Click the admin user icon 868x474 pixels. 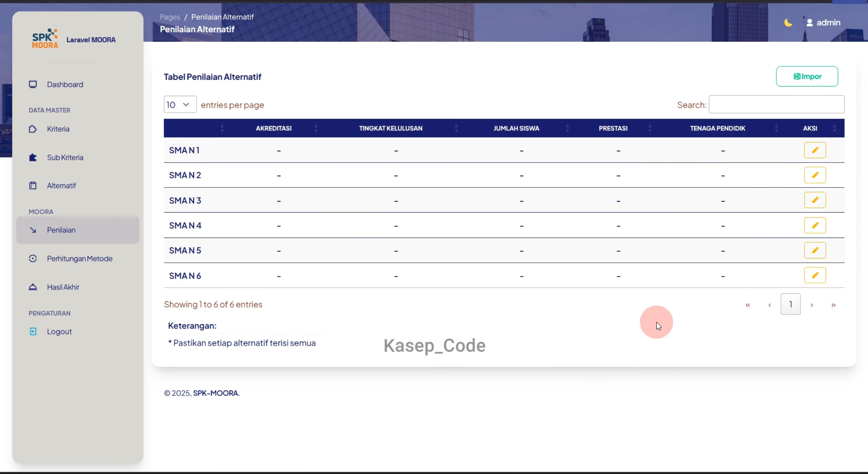pyautogui.click(x=810, y=23)
